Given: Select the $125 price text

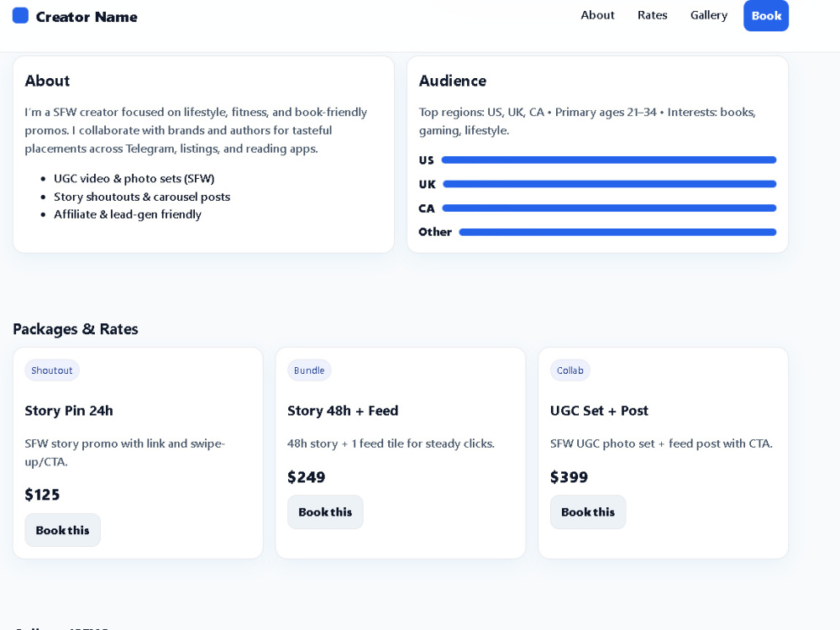Looking at the screenshot, I should (x=42, y=495).
